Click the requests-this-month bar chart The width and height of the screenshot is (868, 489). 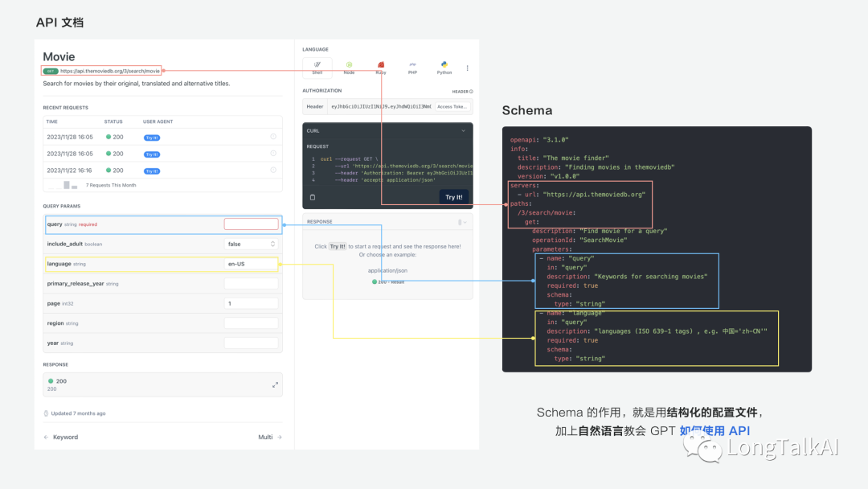pos(63,185)
